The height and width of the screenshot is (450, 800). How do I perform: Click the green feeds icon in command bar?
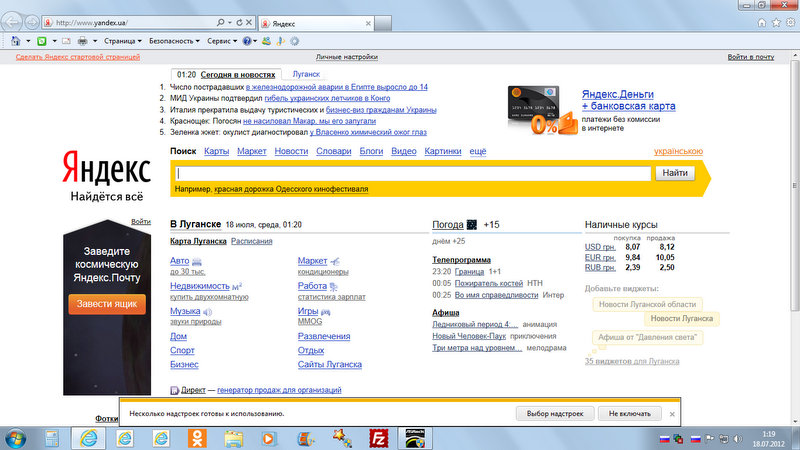coord(42,41)
